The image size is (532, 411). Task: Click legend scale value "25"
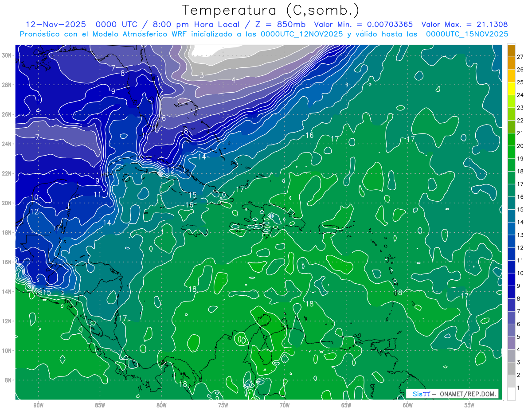pyautogui.click(x=520, y=82)
